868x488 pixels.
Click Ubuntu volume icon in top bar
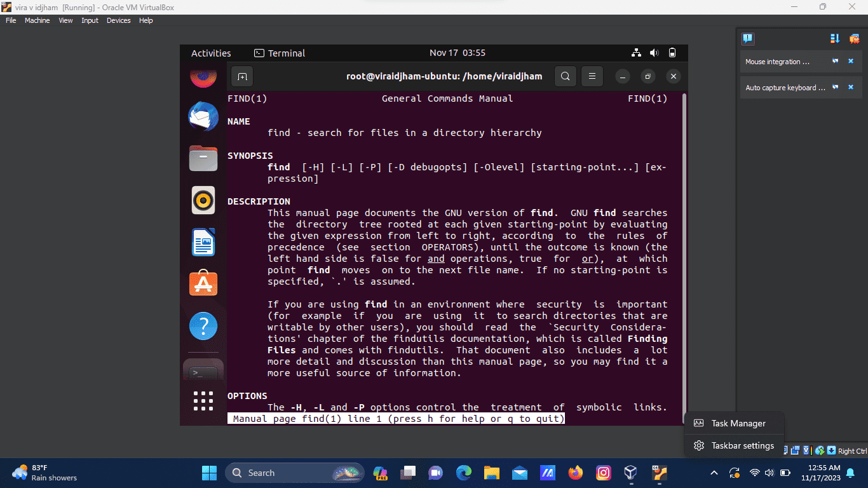pyautogui.click(x=654, y=53)
